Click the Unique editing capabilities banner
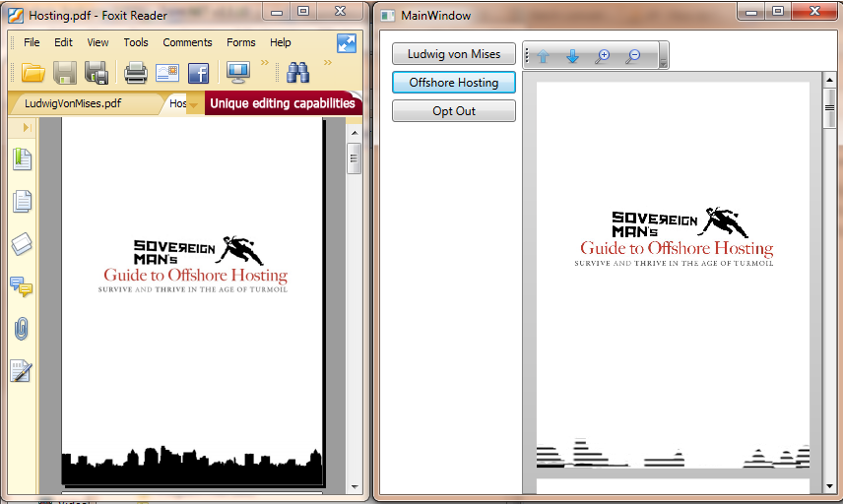 coord(283,103)
